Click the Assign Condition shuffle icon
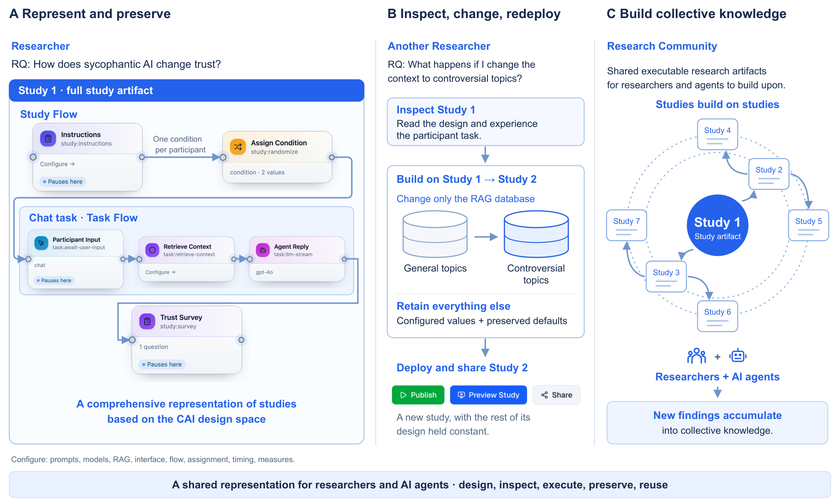 238,147
